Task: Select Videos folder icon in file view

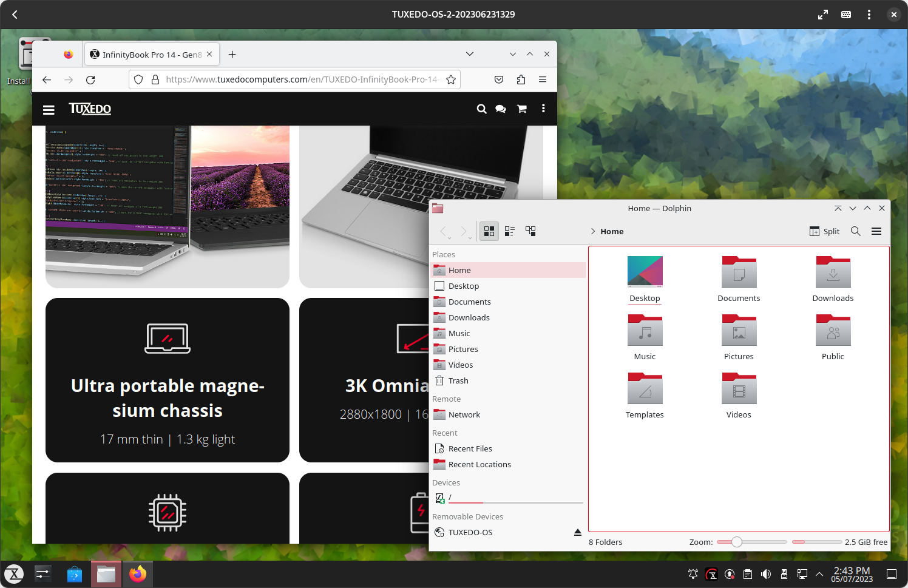Action: [739, 388]
